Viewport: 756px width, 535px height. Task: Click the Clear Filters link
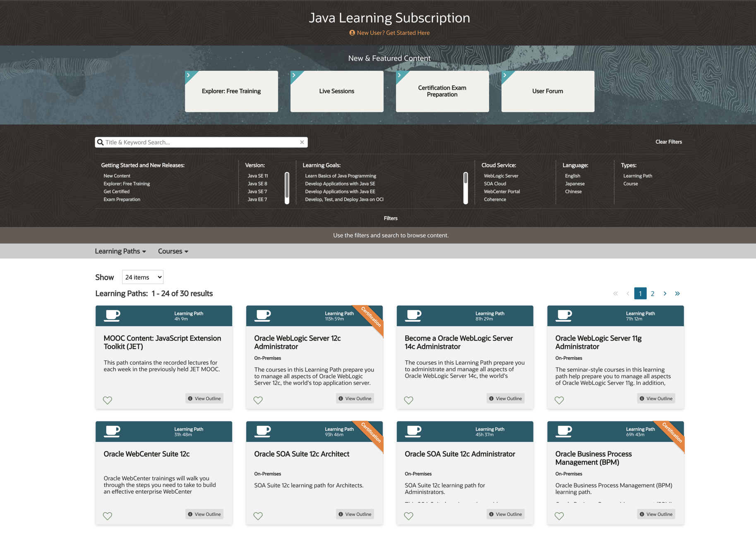668,142
